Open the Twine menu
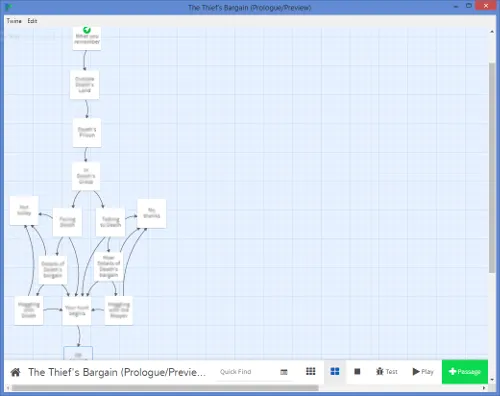Viewport: 500px width, 396px height. [14, 21]
